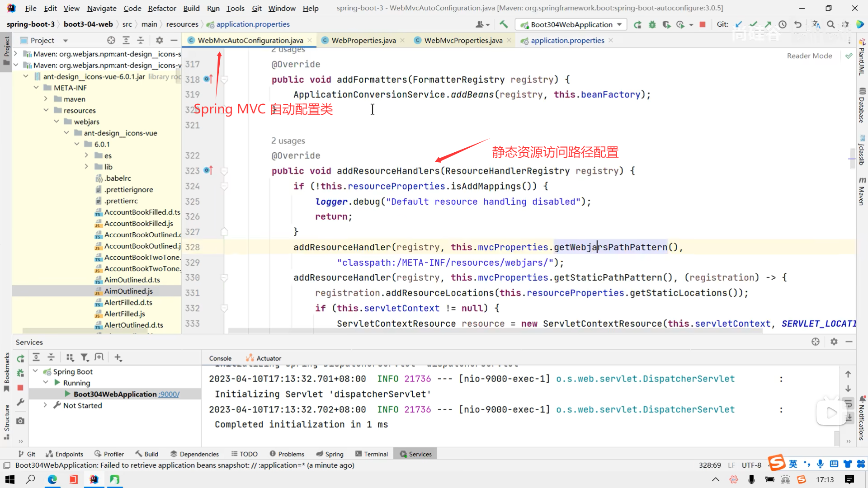
Task: Click the Debug bug icon in toolbar
Action: [x=652, y=24]
